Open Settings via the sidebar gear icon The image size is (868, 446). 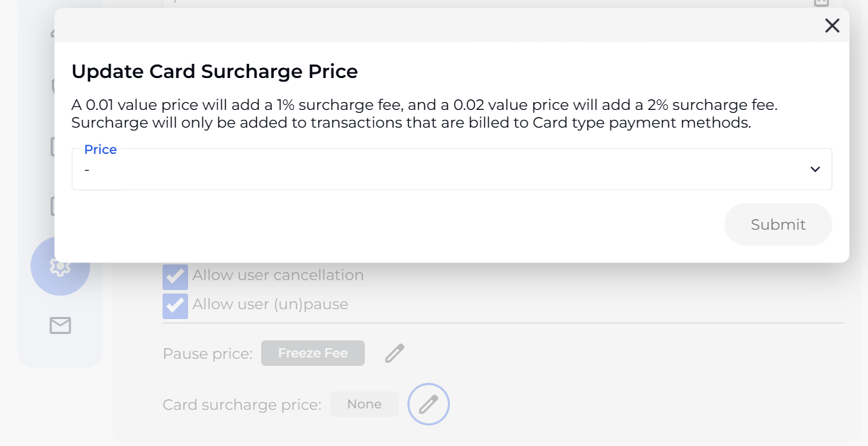pyautogui.click(x=60, y=267)
